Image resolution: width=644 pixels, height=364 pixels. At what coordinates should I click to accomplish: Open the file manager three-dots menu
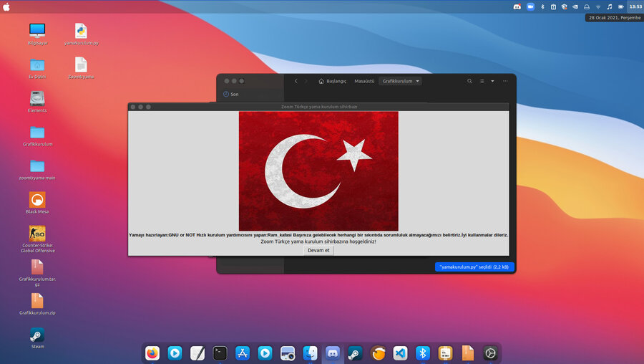click(x=505, y=81)
